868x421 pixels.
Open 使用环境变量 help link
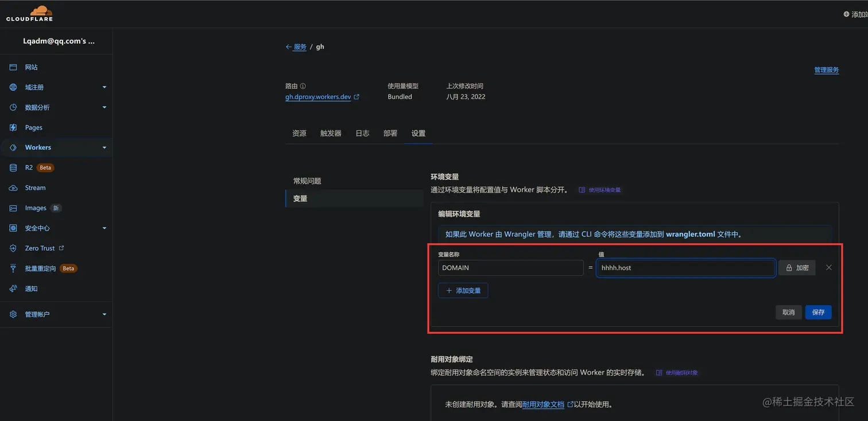tap(604, 190)
